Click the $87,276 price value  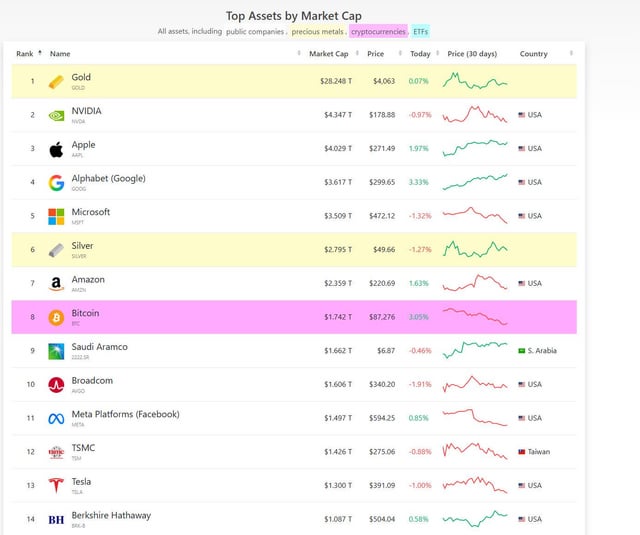tap(382, 317)
